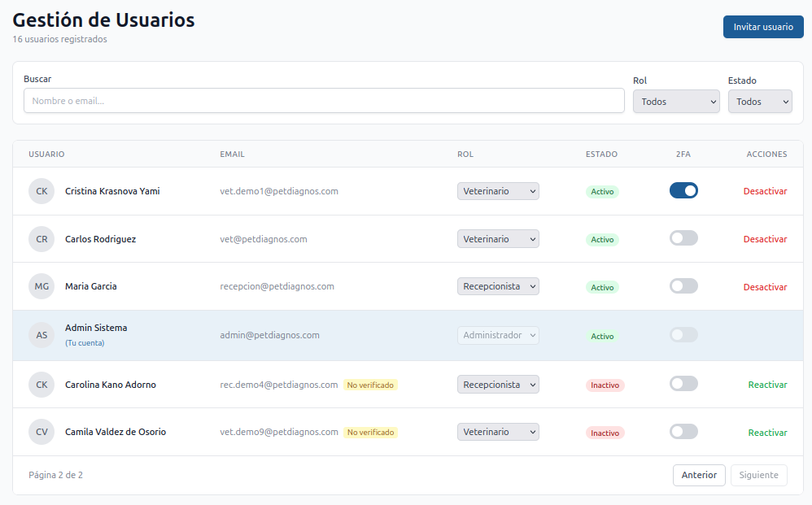Disable 2FA for Cristina Krasnova Yami

click(x=683, y=190)
